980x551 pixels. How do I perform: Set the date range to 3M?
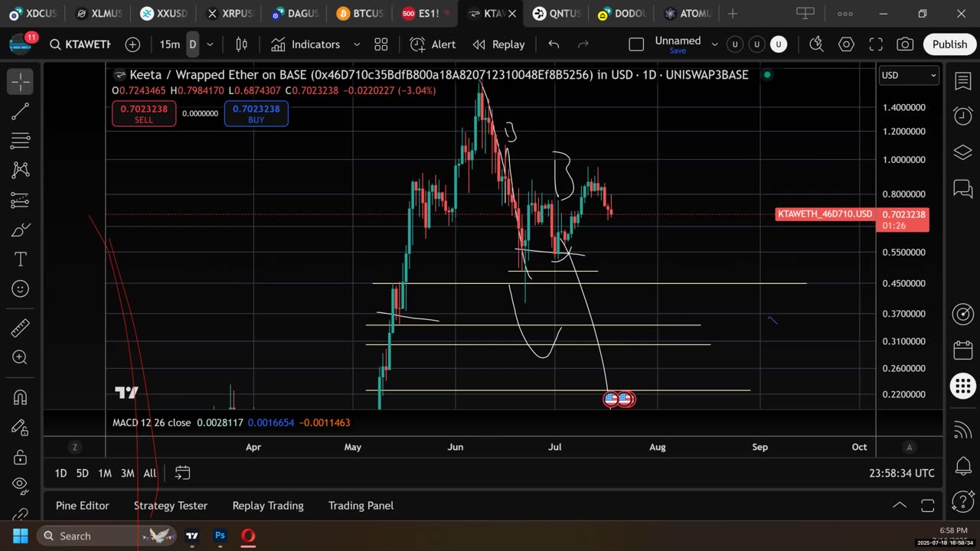pos(127,473)
